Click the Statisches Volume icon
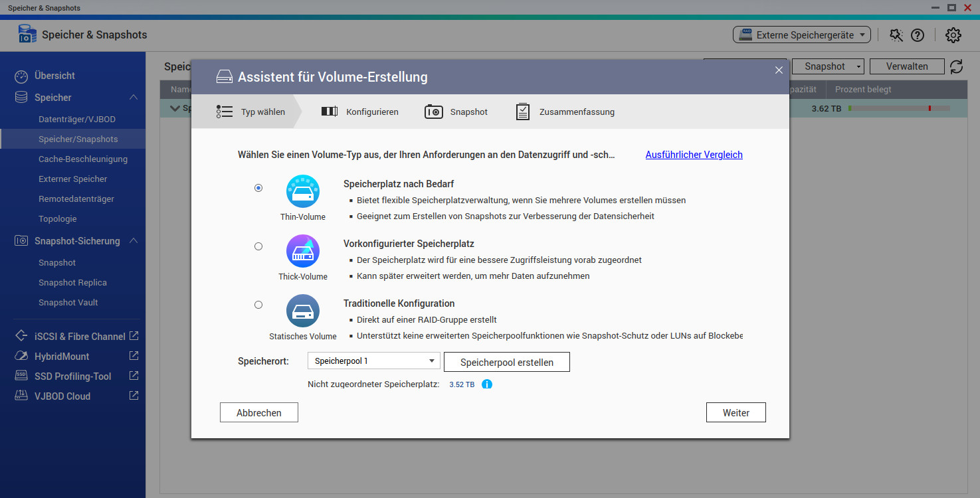This screenshot has height=498, width=980. (303, 311)
